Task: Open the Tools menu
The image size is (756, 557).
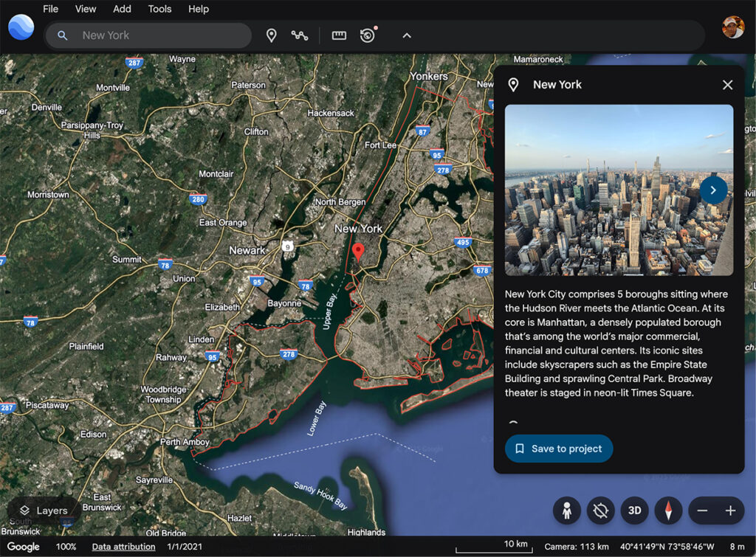Action: pyautogui.click(x=159, y=9)
